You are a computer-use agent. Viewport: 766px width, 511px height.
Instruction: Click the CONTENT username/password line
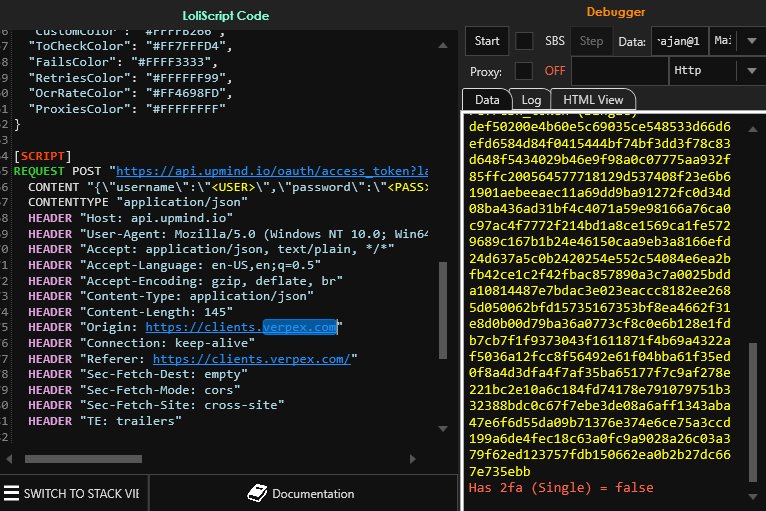point(228,187)
